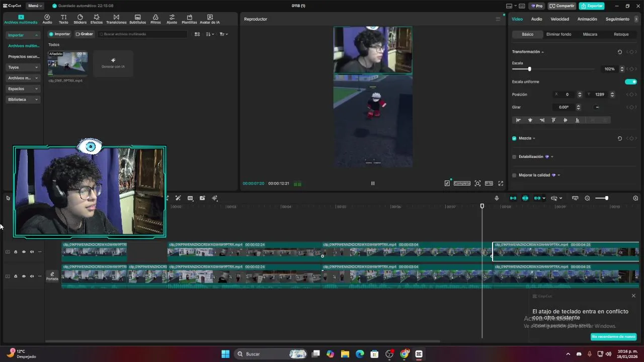Adjust the Escala slider handle
Viewport: 644px width, 362px height.
pos(529,69)
